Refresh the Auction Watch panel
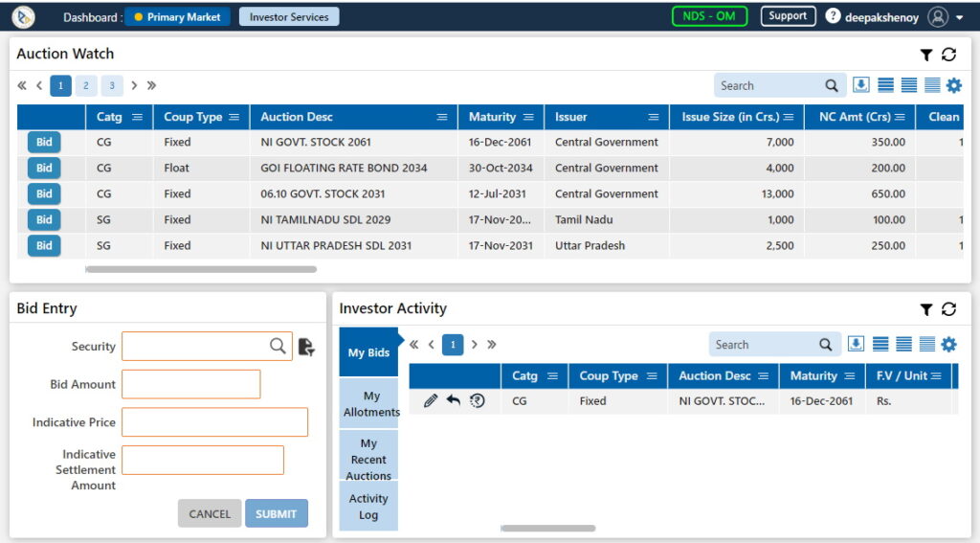 (x=948, y=56)
